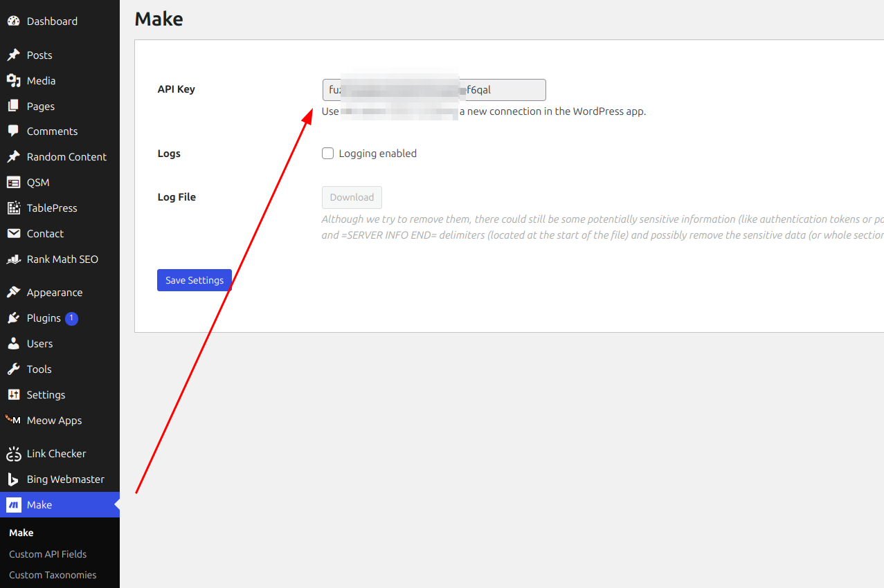Open Custom Taxonomies submenu
Screen dimensions: 884x588
tap(53, 575)
